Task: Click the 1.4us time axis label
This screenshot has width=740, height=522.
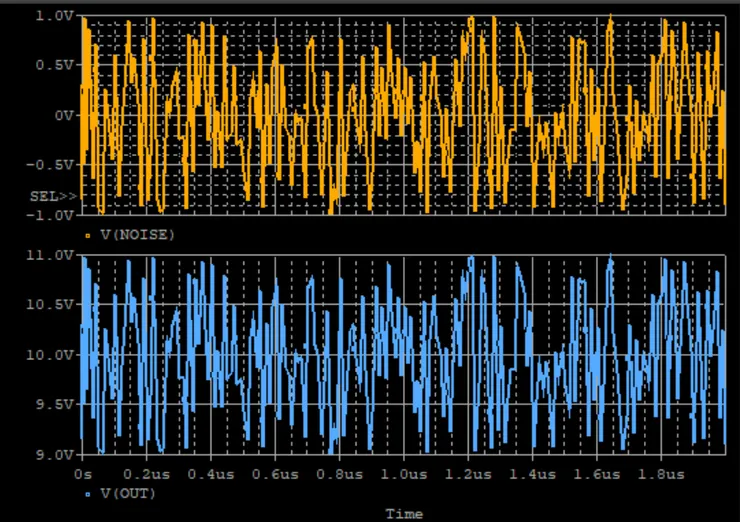Action: click(532, 474)
